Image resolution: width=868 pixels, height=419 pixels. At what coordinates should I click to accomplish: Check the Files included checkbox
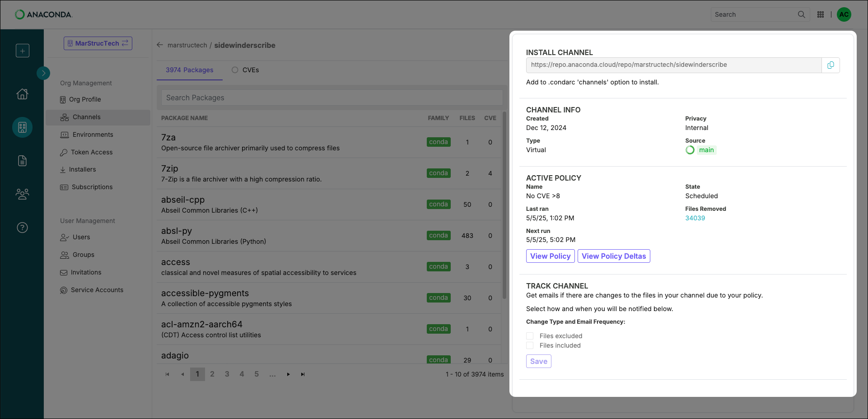530,345
